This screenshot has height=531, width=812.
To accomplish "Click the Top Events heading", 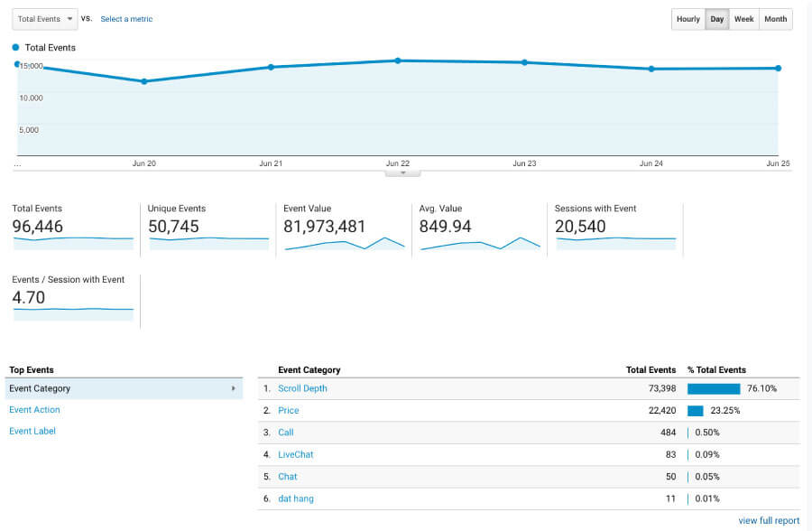I will pos(32,369).
